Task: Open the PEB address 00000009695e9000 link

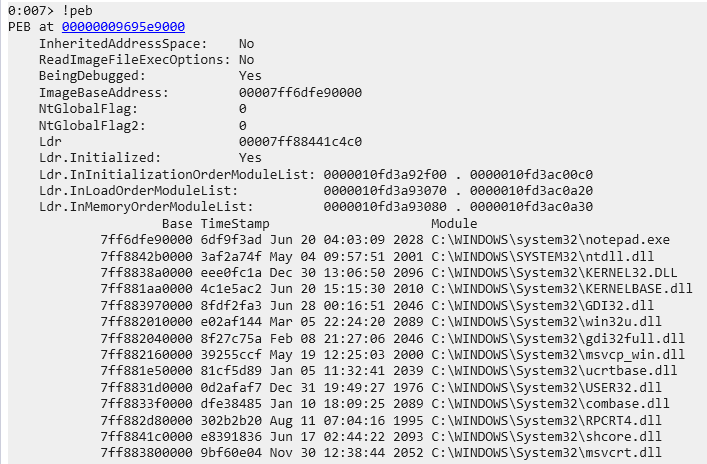Action: point(123,27)
